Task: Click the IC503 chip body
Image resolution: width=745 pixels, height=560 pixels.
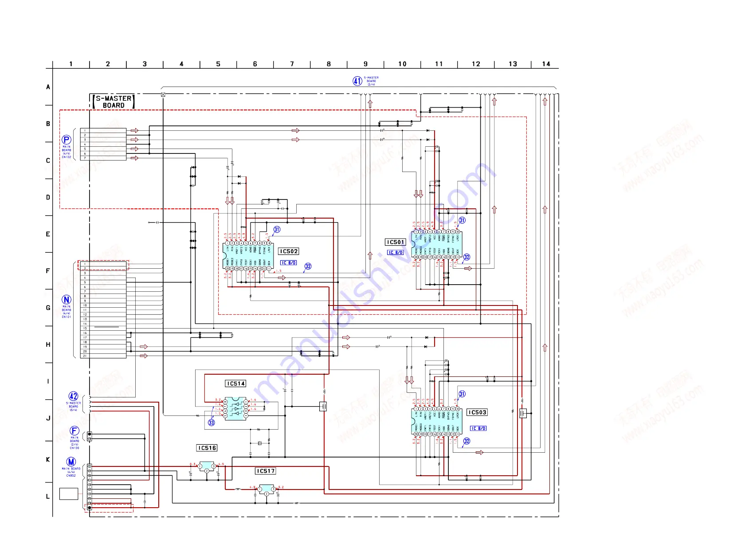Action: (437, 422)
